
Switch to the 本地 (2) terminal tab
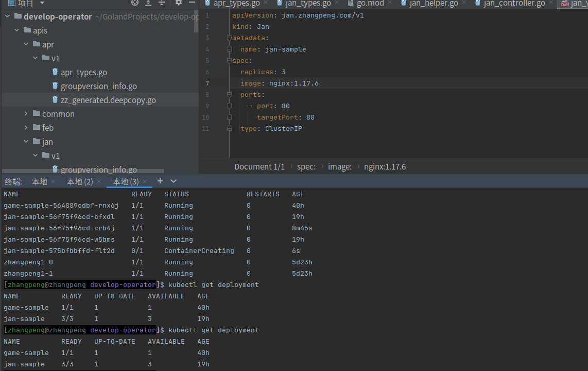(x=80, y=181)
